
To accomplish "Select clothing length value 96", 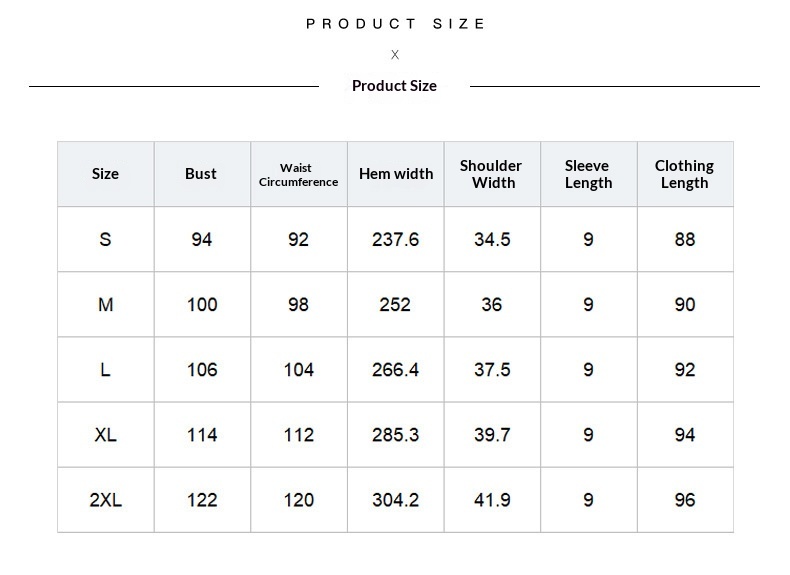I will coord(685,500).
